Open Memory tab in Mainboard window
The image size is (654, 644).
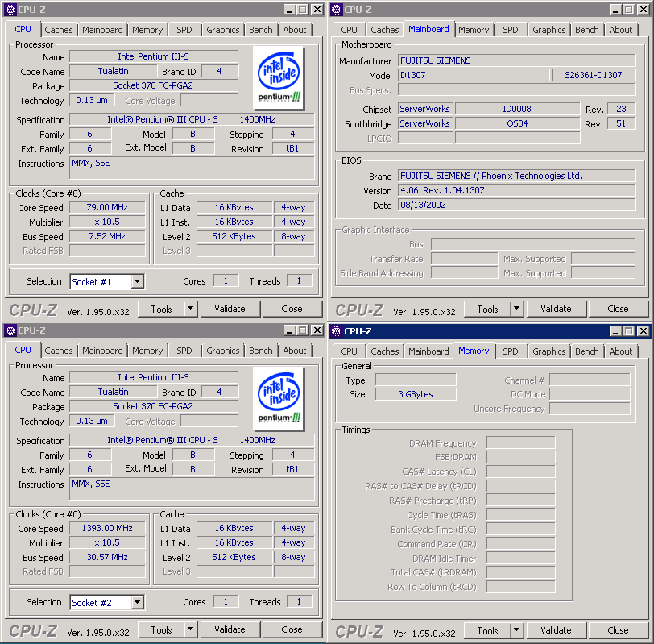[474, 30]
